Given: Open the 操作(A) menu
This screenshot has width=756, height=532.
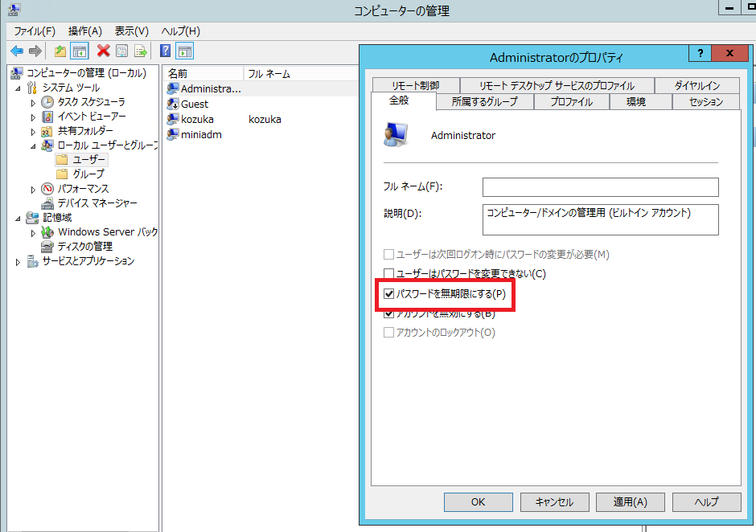Looking at the screenshot, I should 84,31.
